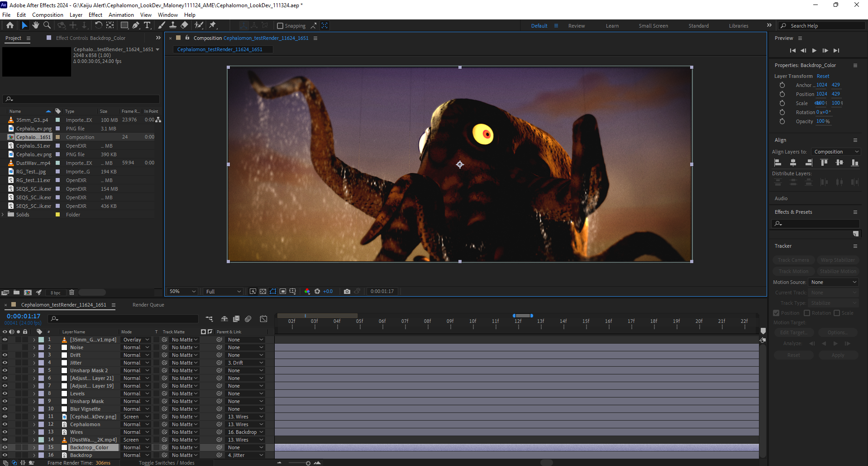868x466 pixels.
Task: Choose the Horizontal Type tool
Action: [147, 25]
